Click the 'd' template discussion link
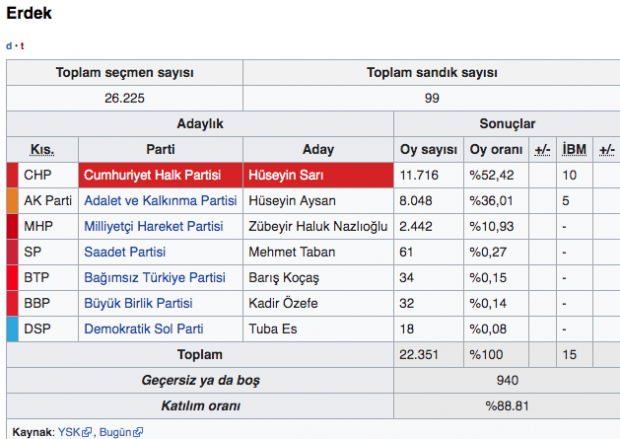Viewport: 620px width, 439px height. (9, 46)
